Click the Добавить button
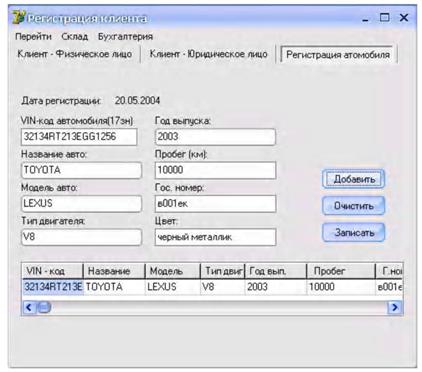Viewport: 422px width, 372px height. coord(354,179)
